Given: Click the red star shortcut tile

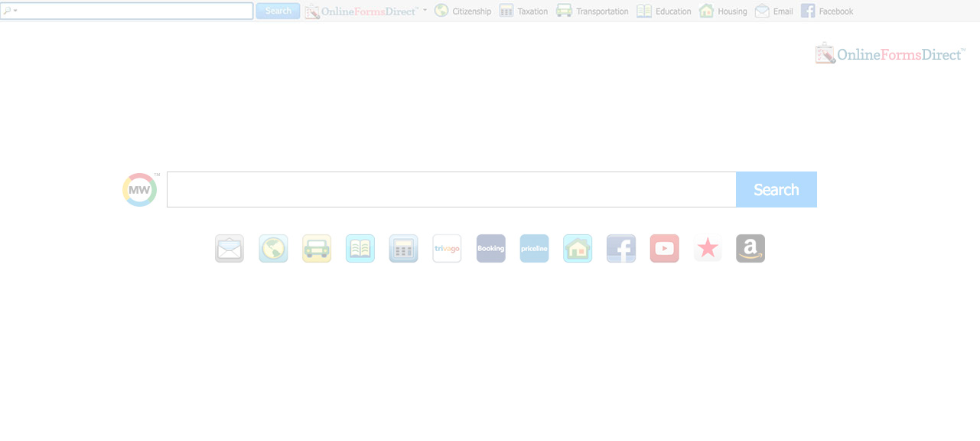Looking at the screenshot, I should 708,249.
